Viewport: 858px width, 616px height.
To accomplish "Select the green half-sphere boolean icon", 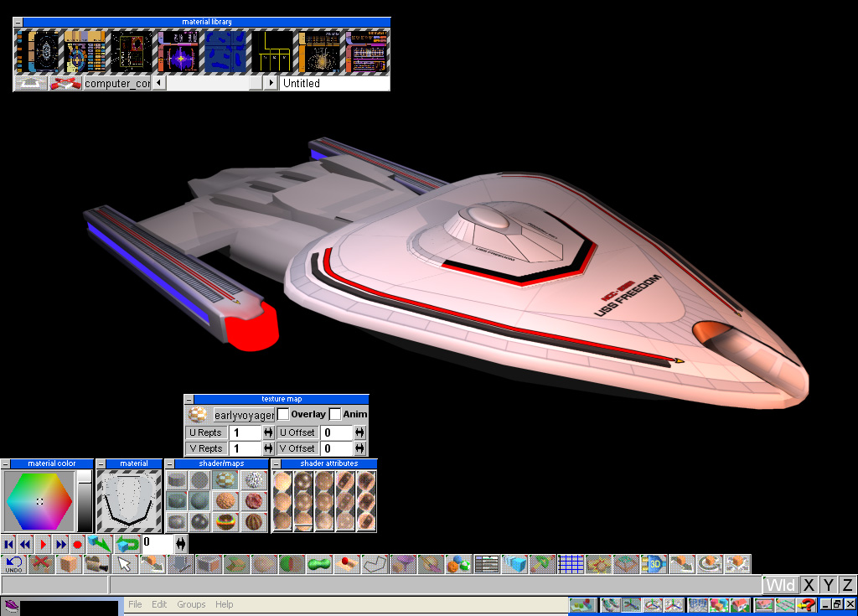I will point(292,564).
